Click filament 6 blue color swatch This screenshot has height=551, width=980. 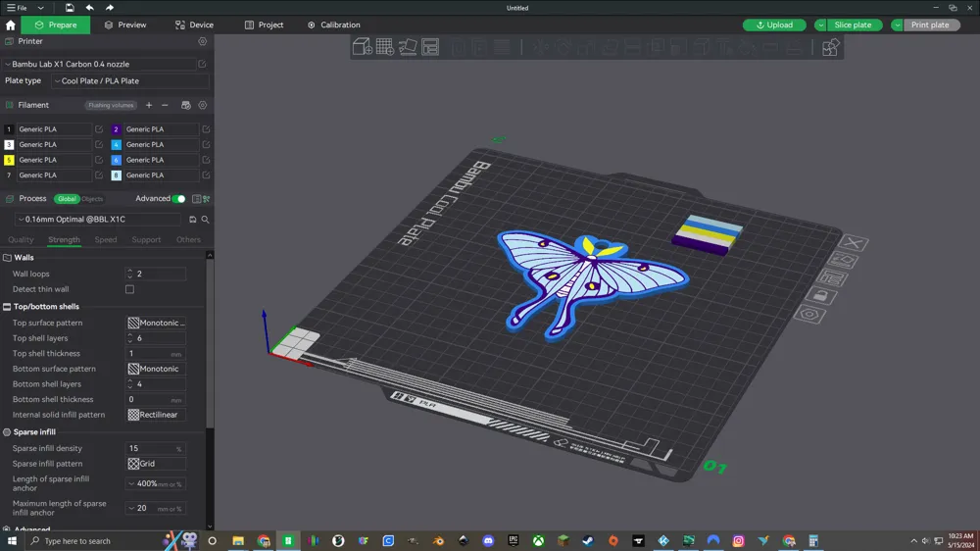tap(116, 160)
